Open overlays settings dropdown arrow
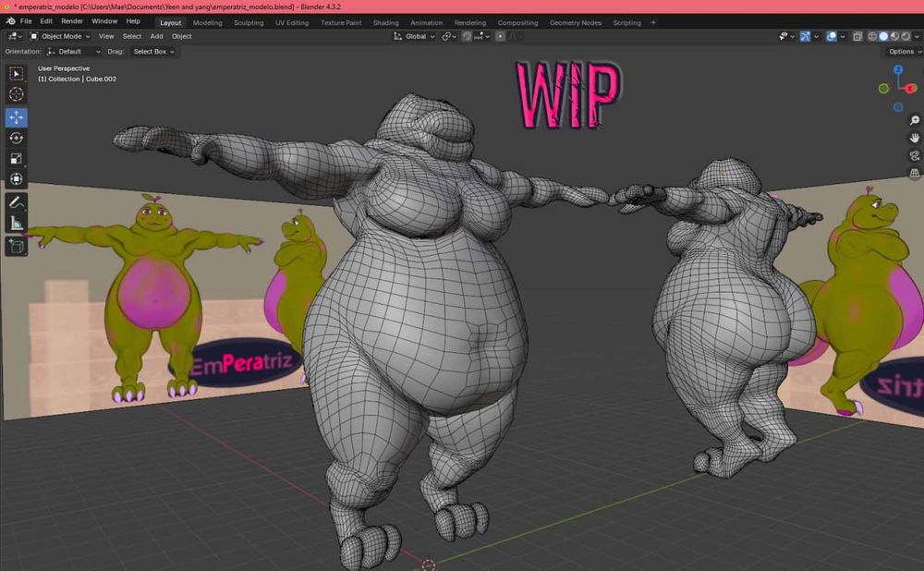The image size is (924, 571). point(843,37)
